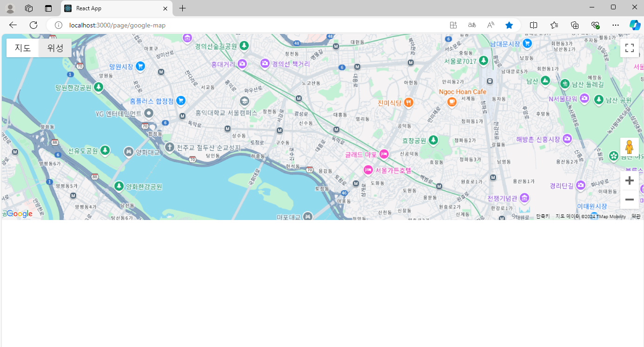Open the Copilot sidebar
The height and width of the screenshot is (347, 644).
(x=635, y=25)
